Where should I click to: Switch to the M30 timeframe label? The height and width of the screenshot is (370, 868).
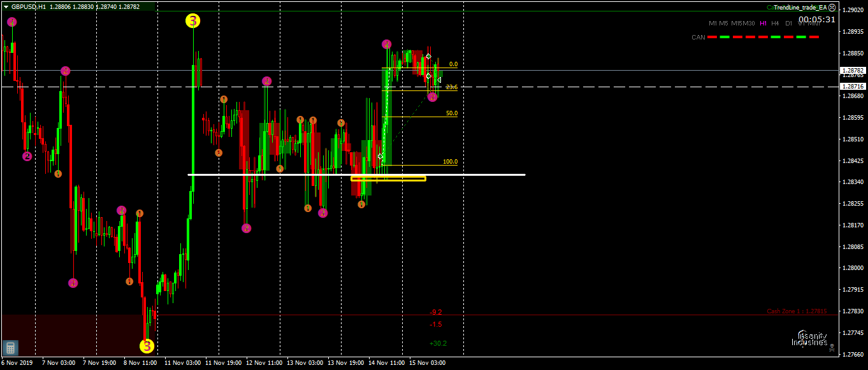pyautogui.click(x=749, y=23)
